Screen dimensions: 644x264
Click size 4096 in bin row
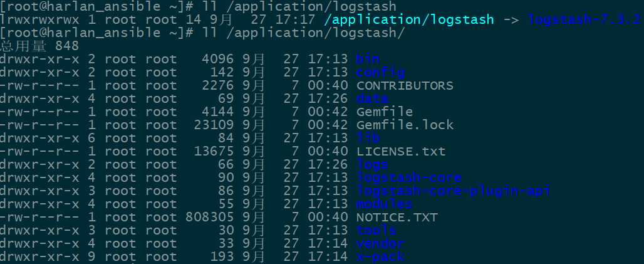click(x=217, y=59)
